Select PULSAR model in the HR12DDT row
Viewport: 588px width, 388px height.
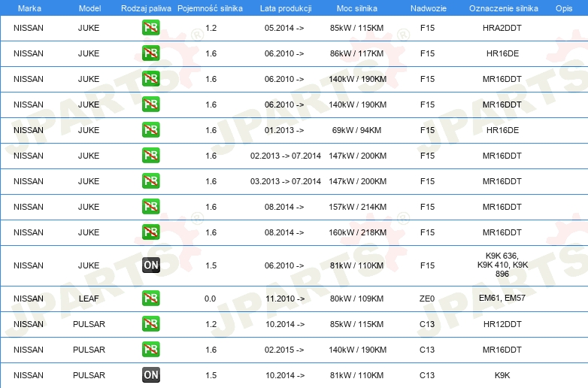point(89,324)
